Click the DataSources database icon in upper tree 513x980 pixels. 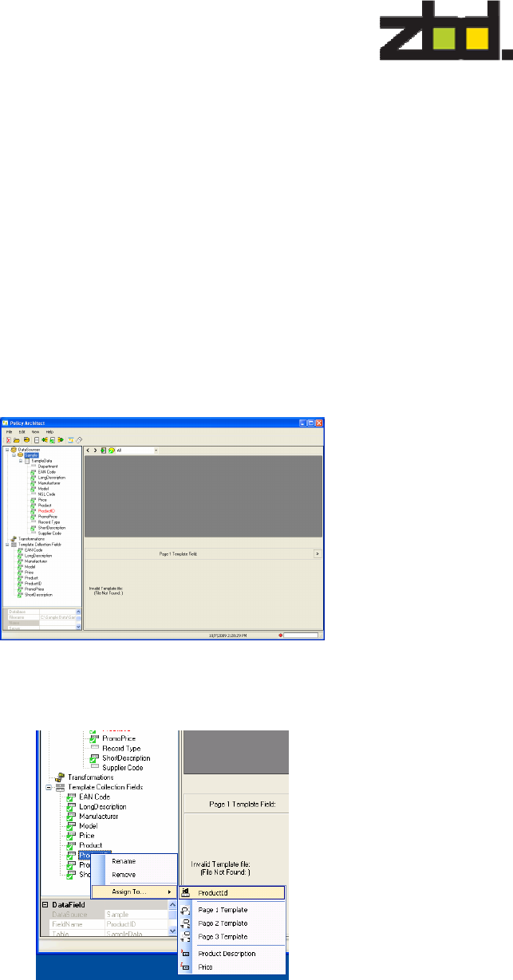pos(14,449)
